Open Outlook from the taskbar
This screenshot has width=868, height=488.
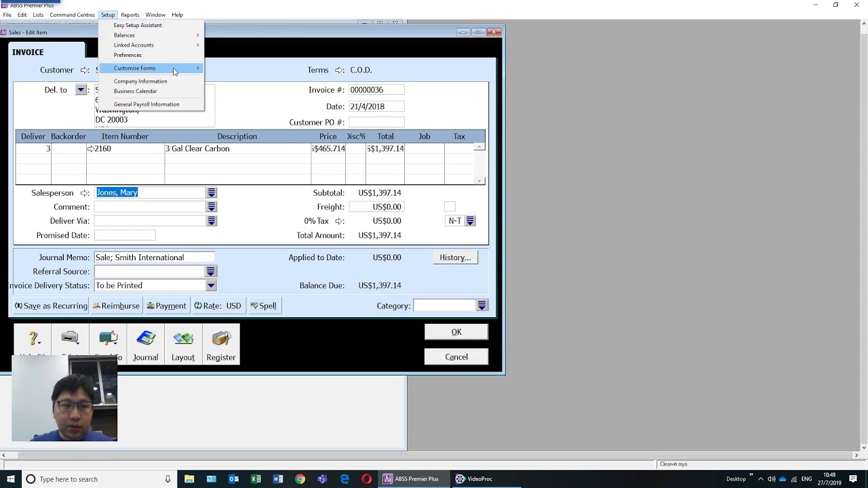234,479
